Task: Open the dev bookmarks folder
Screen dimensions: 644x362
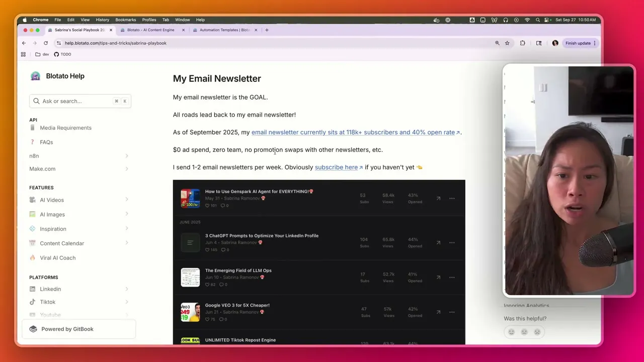Action: pyautogui.click(x=42, y=54)
